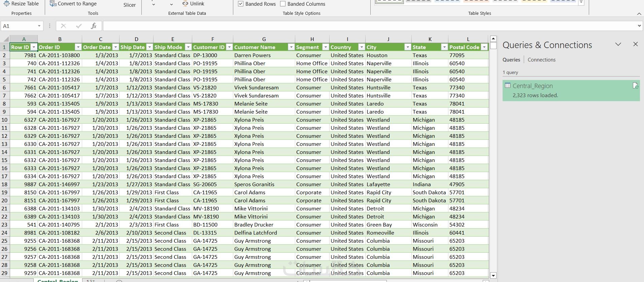The height and width of the screenshot is (282, 644).
Task: Click the vertical scrollbar up arrow
Action: click(x=493, y=39)
